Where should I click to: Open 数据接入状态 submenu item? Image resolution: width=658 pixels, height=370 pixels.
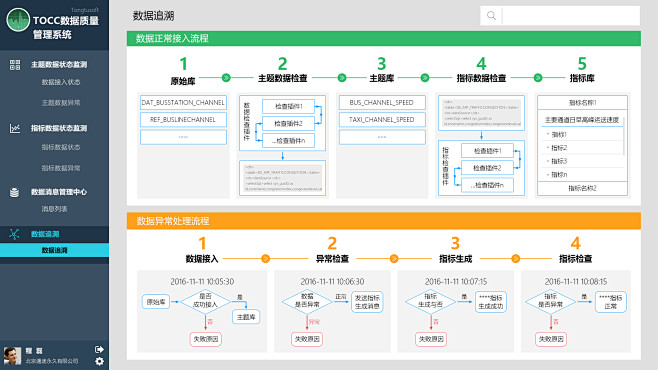tap(61, 82)
